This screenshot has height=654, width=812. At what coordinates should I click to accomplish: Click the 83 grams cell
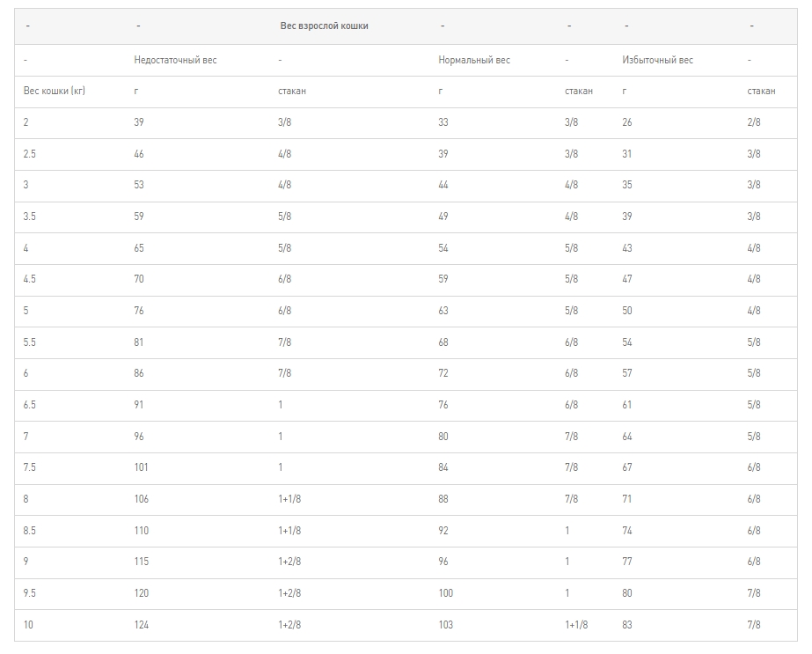tap(627, 625)
